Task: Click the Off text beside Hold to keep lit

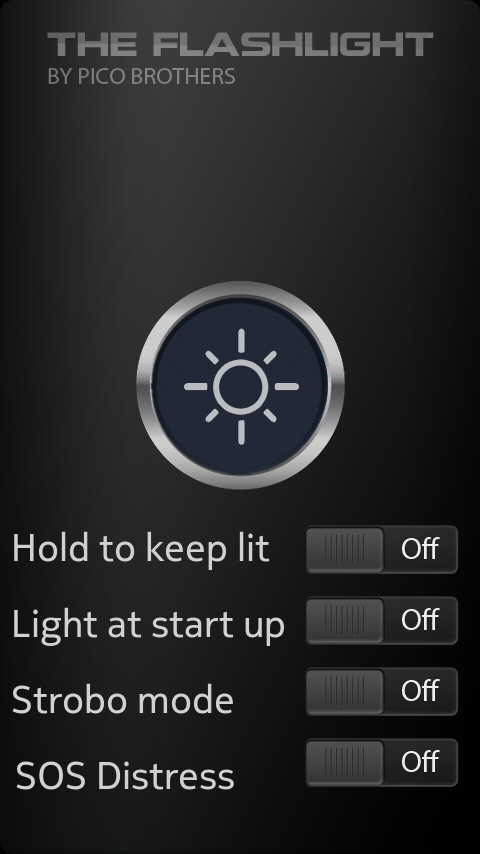Action: 420,548
